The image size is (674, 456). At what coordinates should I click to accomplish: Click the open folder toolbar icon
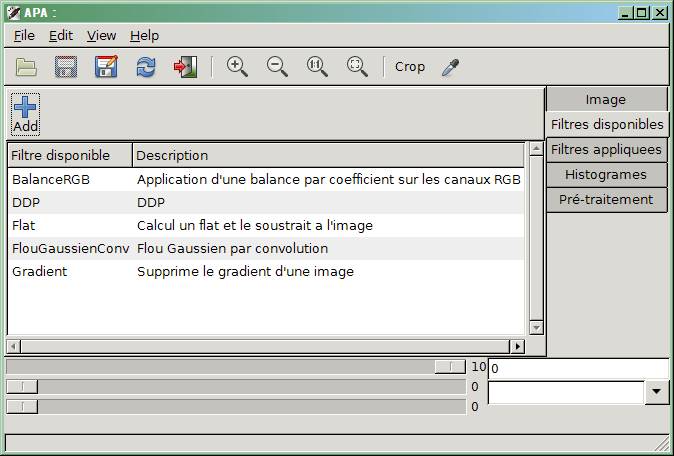(26, 67)
